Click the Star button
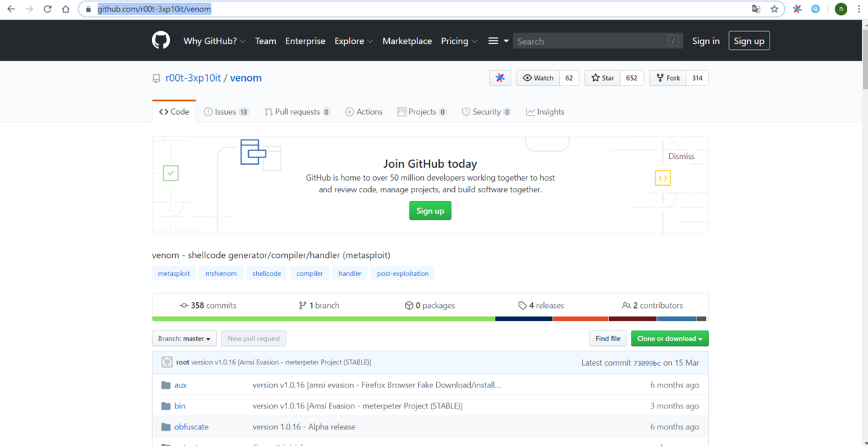Screen dimensions: 868x446 pos(603,78)
